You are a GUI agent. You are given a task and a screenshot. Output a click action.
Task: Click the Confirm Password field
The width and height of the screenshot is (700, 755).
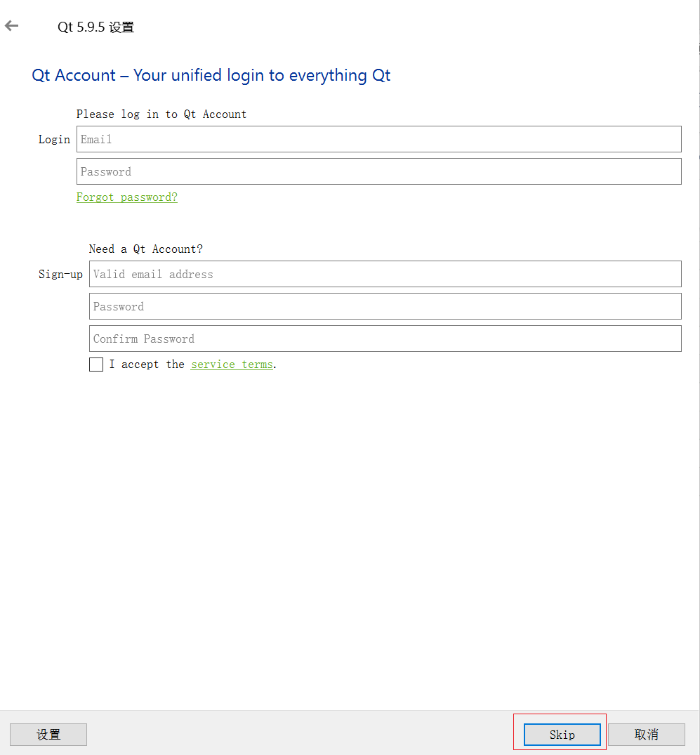[385, 339]
